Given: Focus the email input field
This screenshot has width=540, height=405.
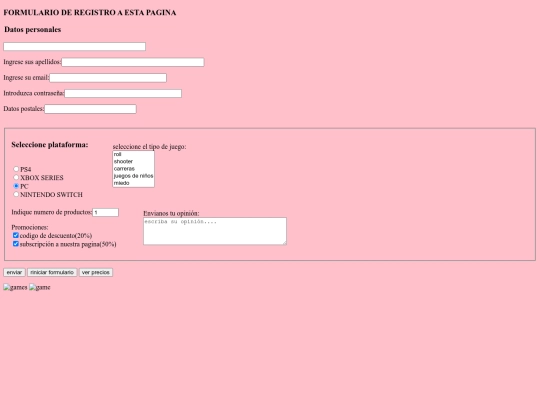Looking at the screenshot, I should tap(108, 78).
